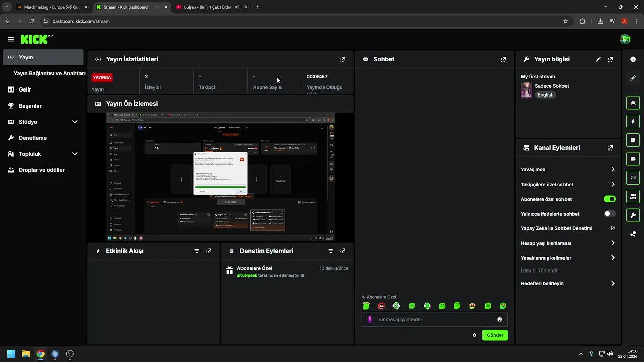Viewport: 644px width, 362px height.
Task: Go to Gelir in the sidebar
Action: pyautogui.click(x=43, y=89)
